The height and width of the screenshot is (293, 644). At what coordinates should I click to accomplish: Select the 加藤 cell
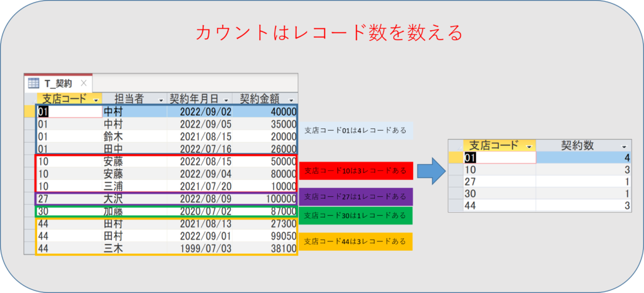pos(135,211)
